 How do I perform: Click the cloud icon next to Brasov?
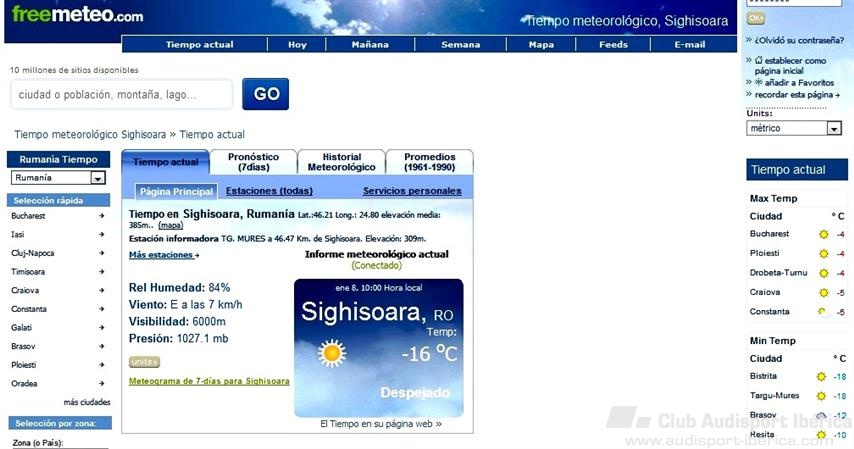pos(821,415)
